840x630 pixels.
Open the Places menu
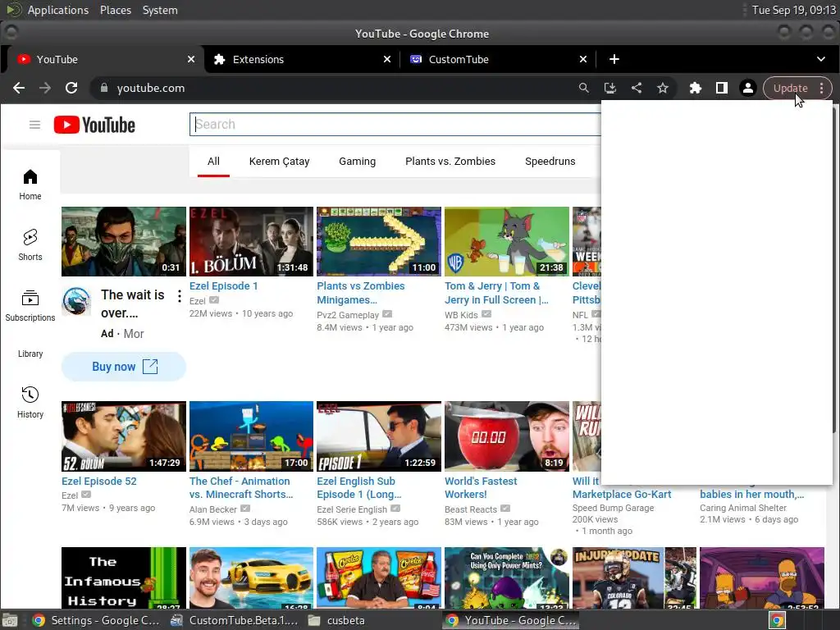click(115, 10)
